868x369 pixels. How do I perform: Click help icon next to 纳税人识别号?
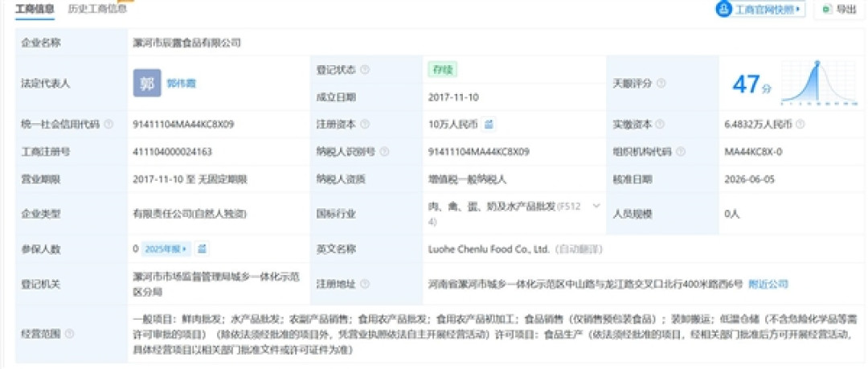[385, 152]
